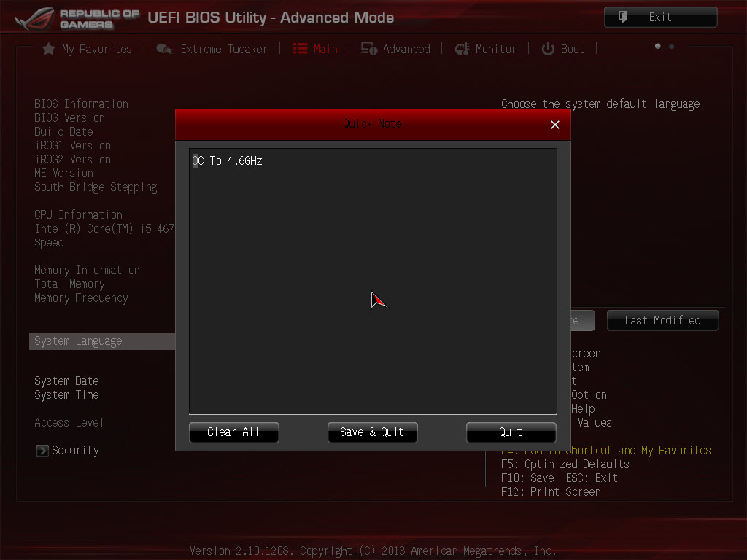Click the South Bridge Stepping label
Image resolution: width=747 pixels, height=560 pixels.
(96, 187)
